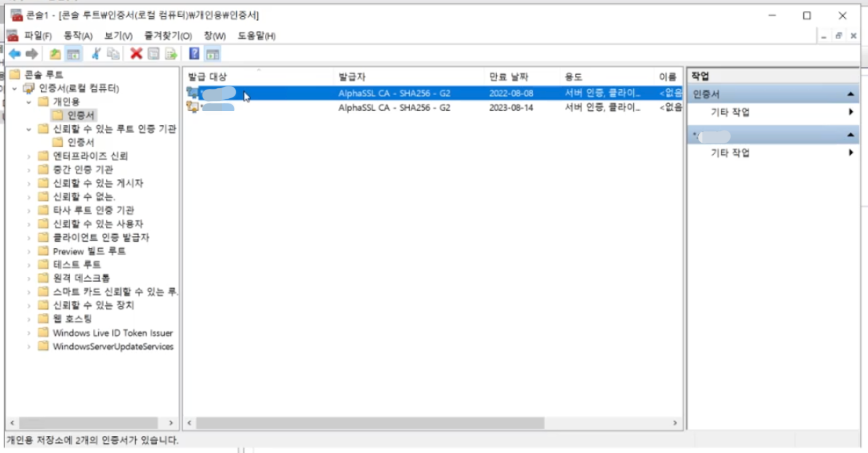Click the blue Back arrow icon
This screenshot has height=453, width=868.
(15, 53)
